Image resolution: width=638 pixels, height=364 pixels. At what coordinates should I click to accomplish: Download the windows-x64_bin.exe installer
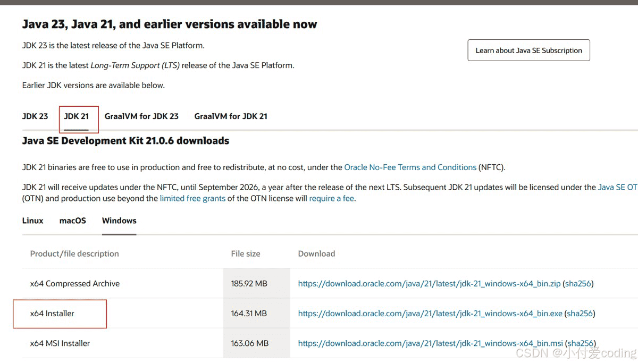(x=430, y=314)
